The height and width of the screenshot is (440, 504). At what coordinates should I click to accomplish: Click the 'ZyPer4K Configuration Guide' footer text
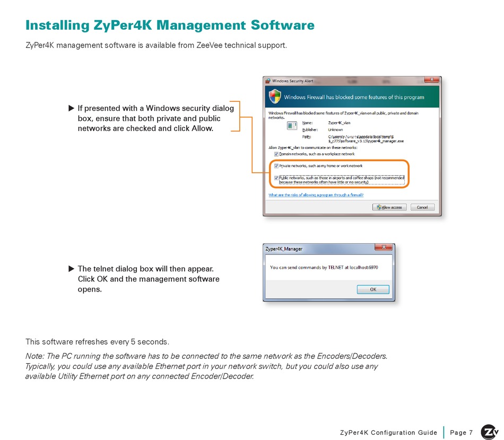coord(388,433)
